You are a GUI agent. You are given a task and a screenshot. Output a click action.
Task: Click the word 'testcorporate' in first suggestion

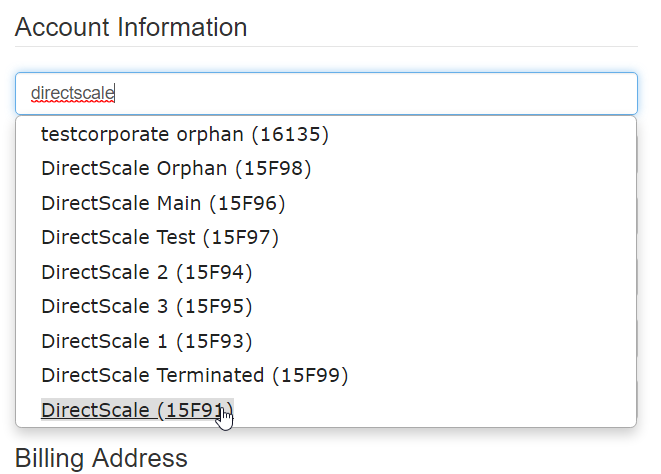point(105,133)
